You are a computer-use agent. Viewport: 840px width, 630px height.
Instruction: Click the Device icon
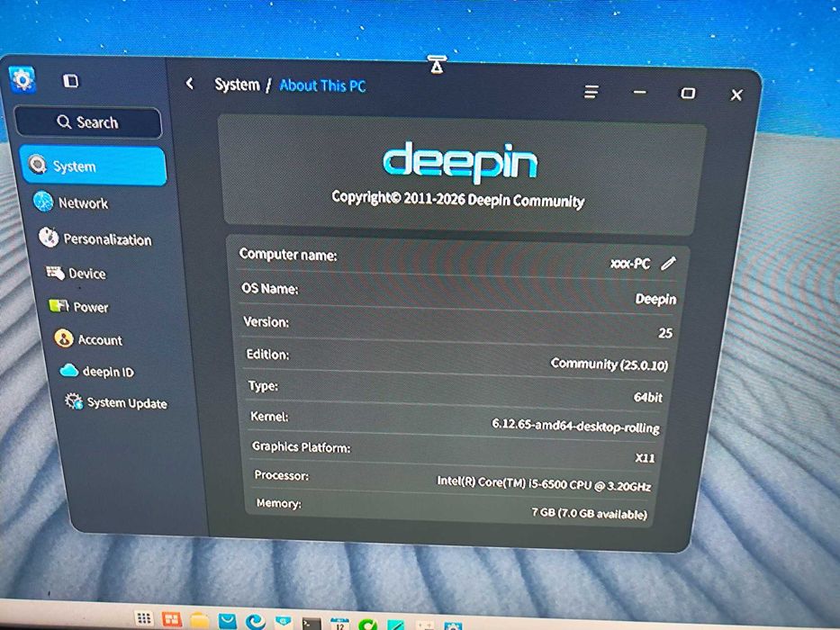(55, 273)
